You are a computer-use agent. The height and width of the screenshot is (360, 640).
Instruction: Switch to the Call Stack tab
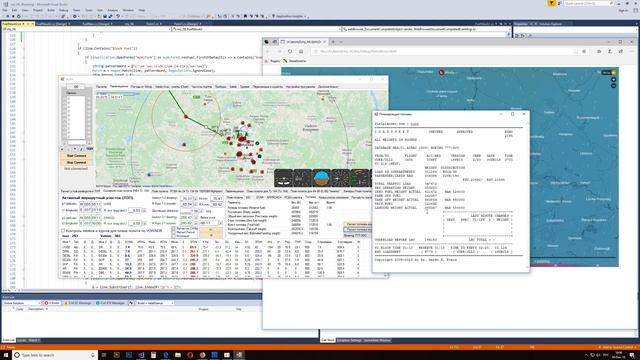328,340
